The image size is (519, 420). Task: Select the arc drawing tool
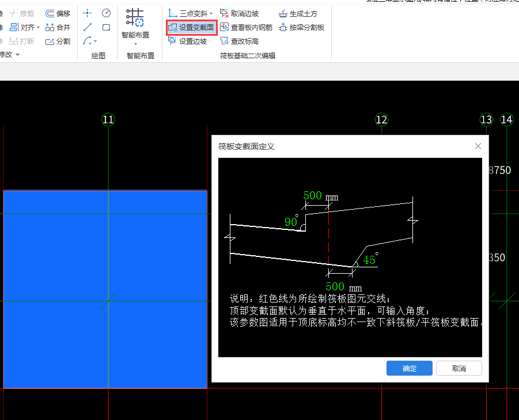click(87, 41)
